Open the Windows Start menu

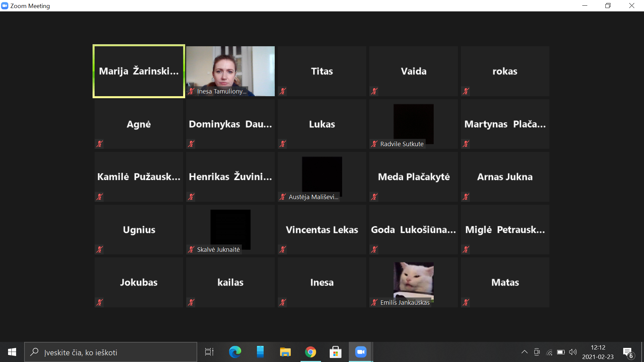(12, 352)
